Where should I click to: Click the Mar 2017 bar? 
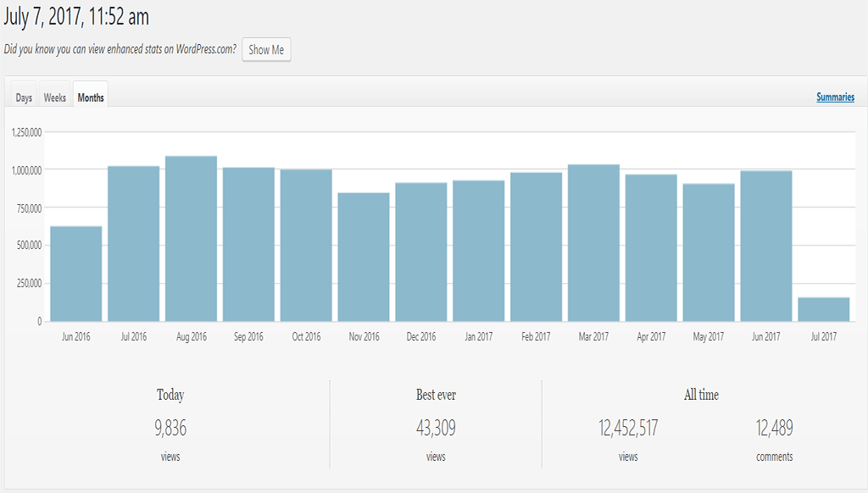point(594,243)
